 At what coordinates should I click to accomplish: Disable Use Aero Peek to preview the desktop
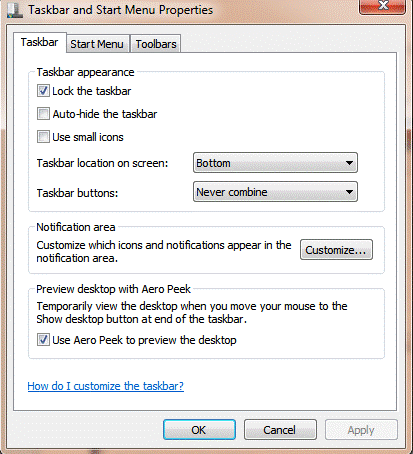[x=43, y=340]
